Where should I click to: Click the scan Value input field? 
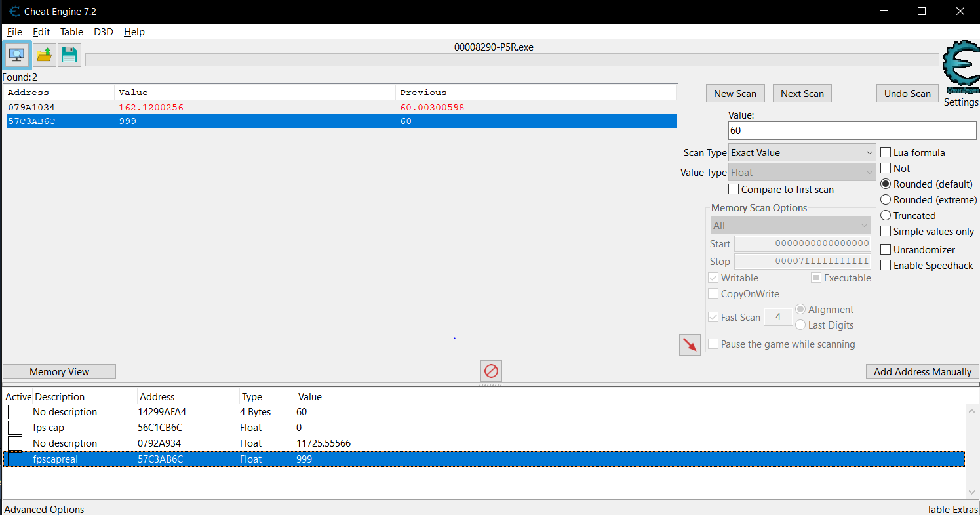[x=852, y=131]
